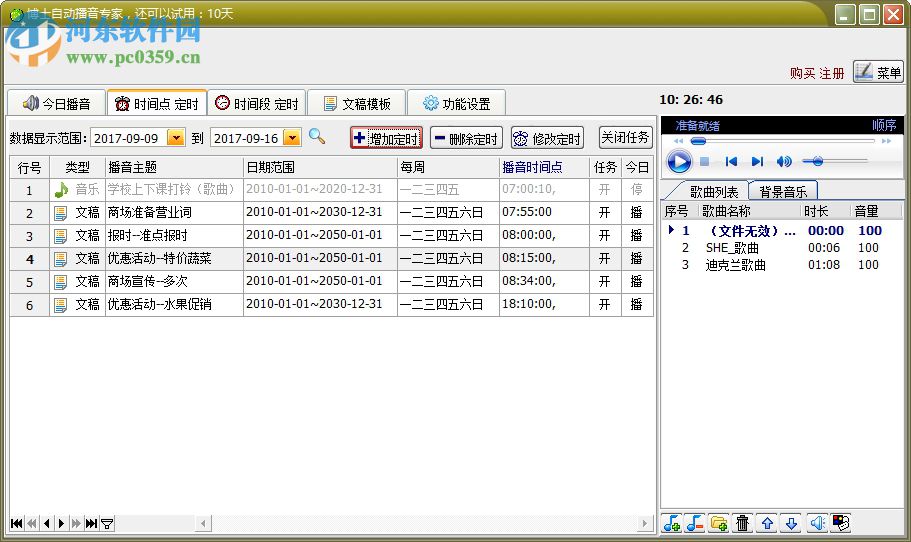Image resolution: width=911 pixels, height=542 pixels.
Task: Remove a song with the music-note minus icon
Action: (x=694, y=523)
